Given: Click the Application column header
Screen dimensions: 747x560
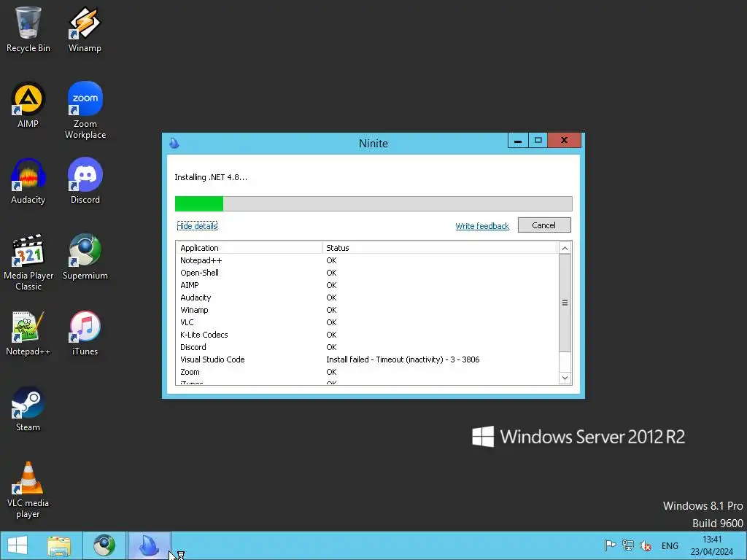Looking at the screenshot, I should click(x=249, y=248).
